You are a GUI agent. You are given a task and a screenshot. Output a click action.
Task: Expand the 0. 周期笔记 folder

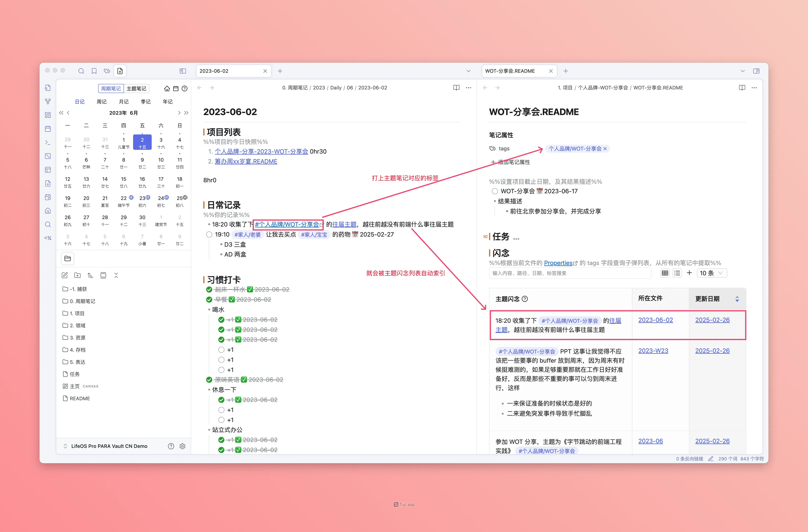point(82,301)
